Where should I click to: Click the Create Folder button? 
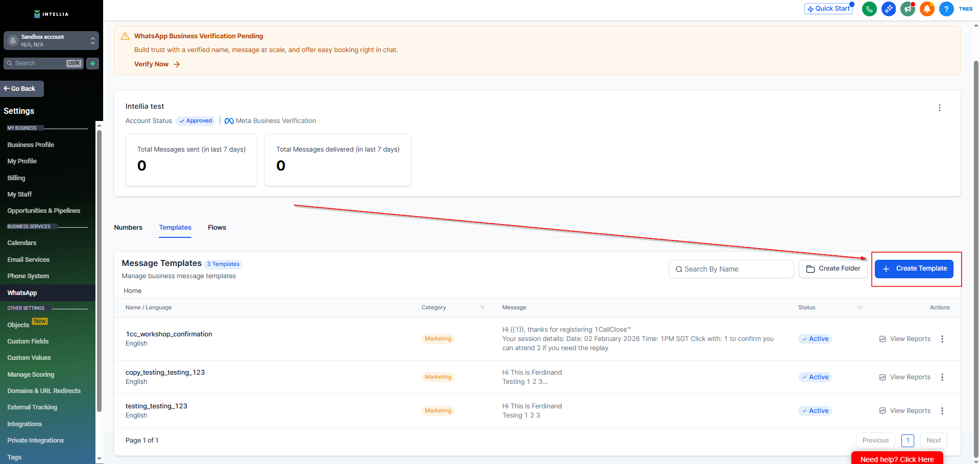pos(833,268)
